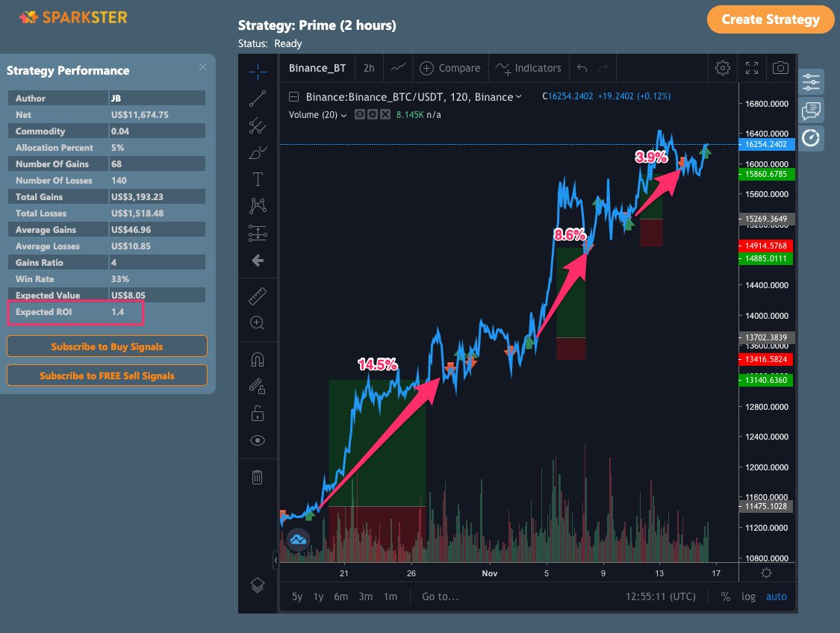Click the trash icon to remove drawings
This screenshot has width=840, height=633.
[x=258, y=477]
